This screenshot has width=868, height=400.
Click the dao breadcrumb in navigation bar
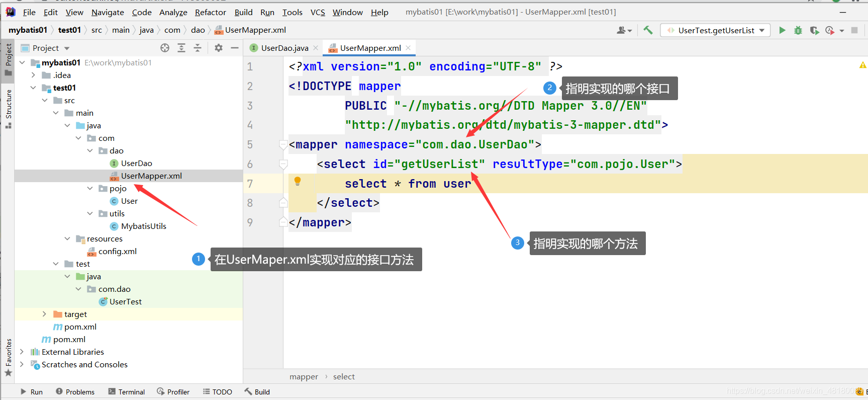(x=198, y=30)
